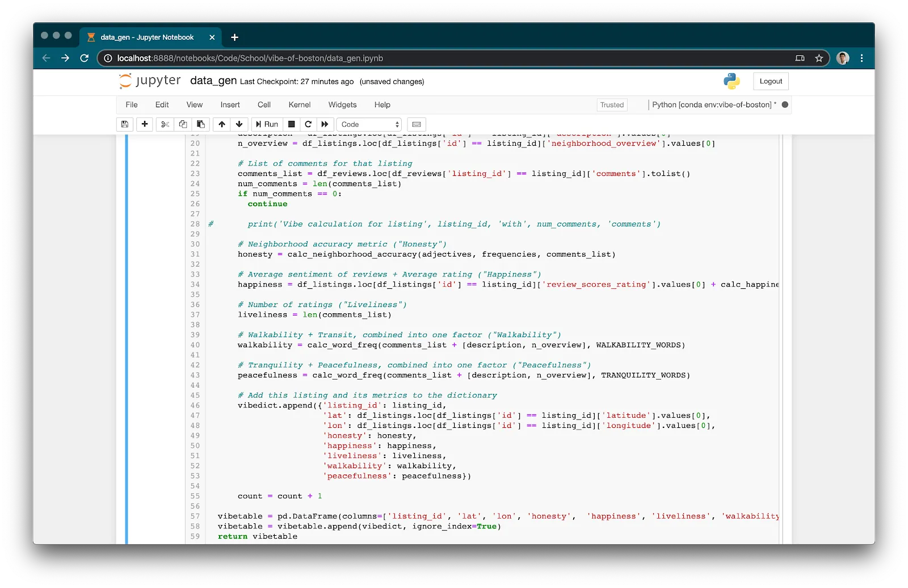Restart kernel and rerun all cells

tap(325, 124)
